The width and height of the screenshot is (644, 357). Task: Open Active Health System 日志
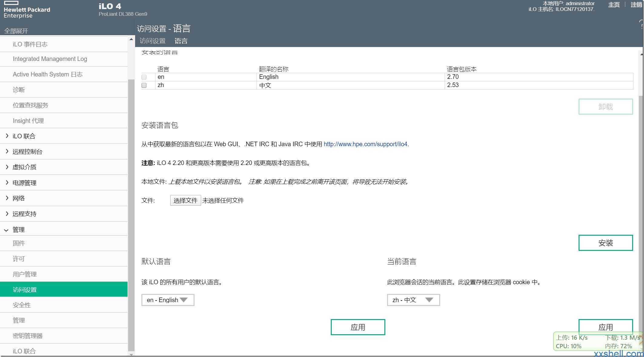click(64, 74)
